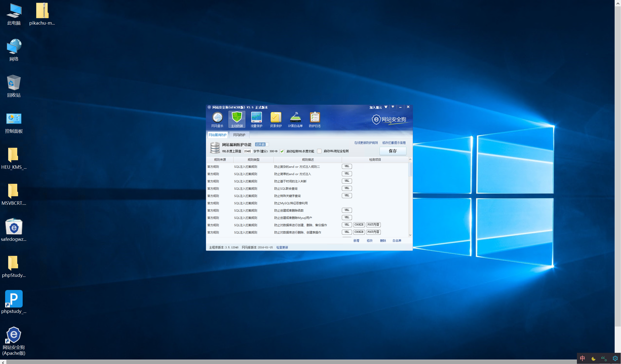Viewport: 621px width, 364px height.
Task: Enable 启动URL地址全检测 checkbox
Action: 319,151
